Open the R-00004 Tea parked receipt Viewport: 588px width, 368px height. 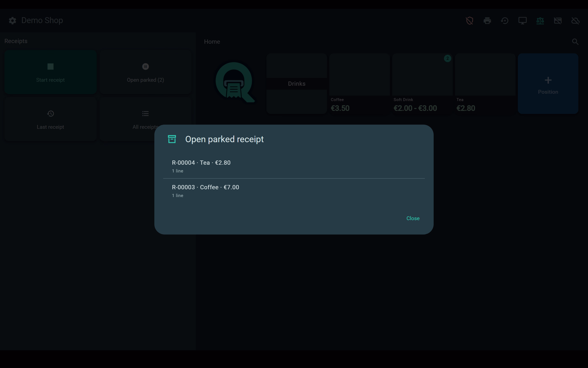pyautogui.click(x=294, y=166)
